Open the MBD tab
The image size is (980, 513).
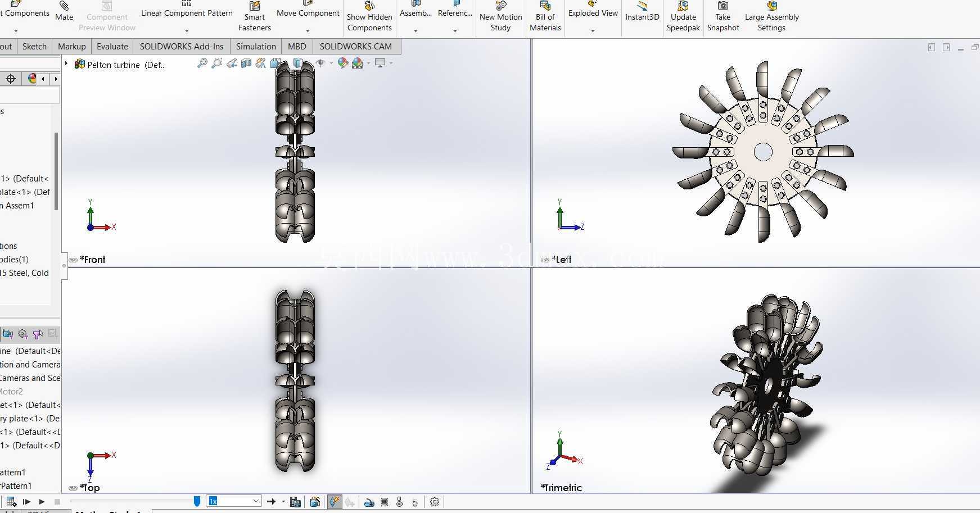(x=297, y=47)
